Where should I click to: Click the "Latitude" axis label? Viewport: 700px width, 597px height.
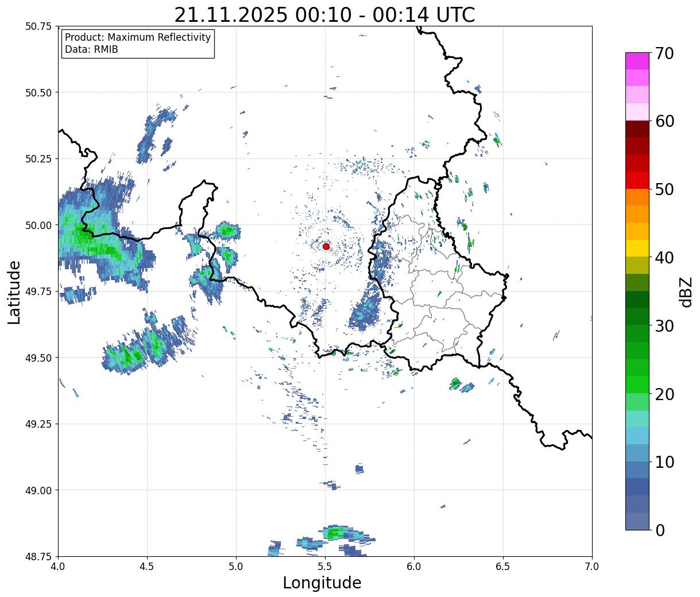click(14, 292)
